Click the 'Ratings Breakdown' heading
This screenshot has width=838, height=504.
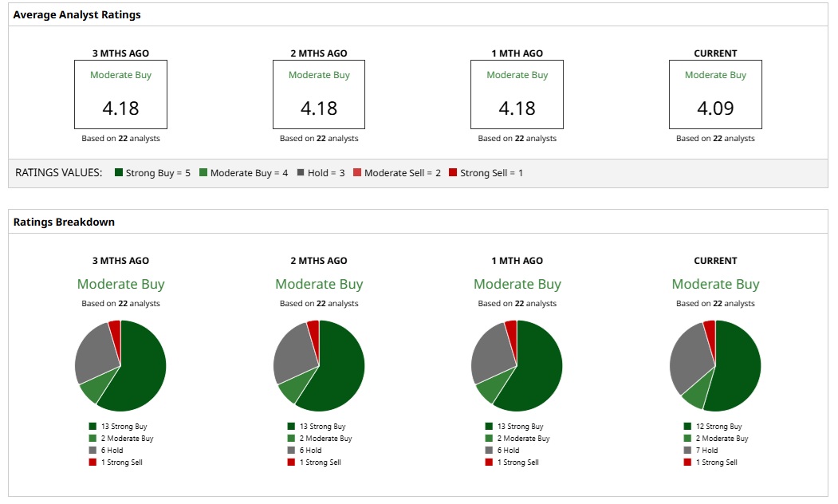pos(64,222)
